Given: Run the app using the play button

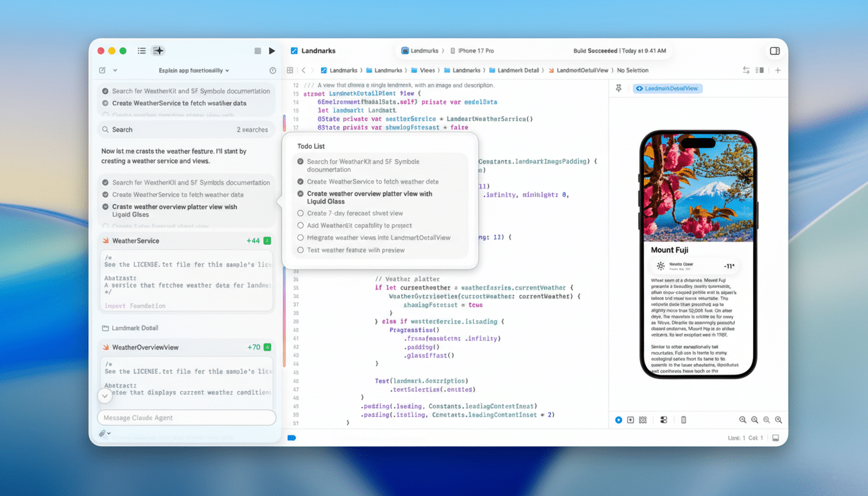Looking at the screenshot, I should pos(272,50).
